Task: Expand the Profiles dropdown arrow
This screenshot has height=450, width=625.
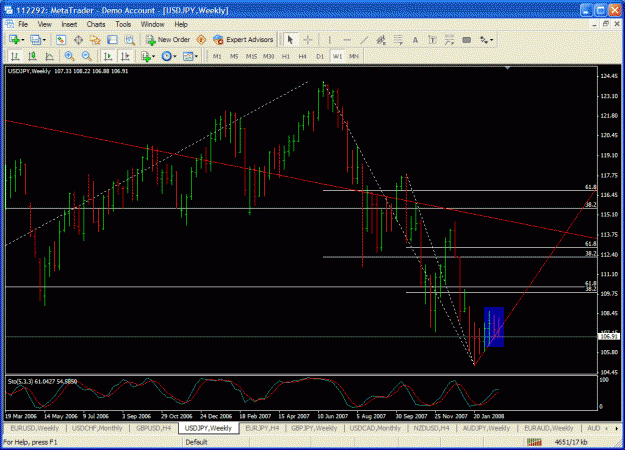Action: point(44,40)
